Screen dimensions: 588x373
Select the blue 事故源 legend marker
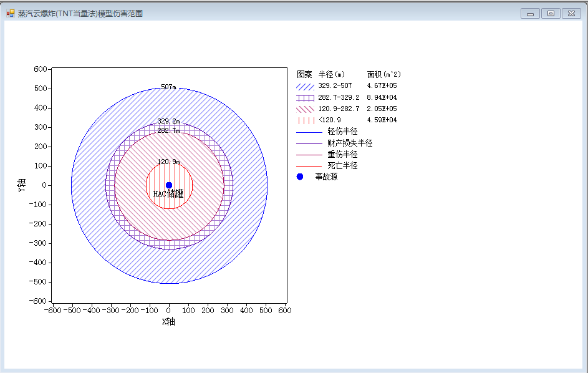[300, 177]
